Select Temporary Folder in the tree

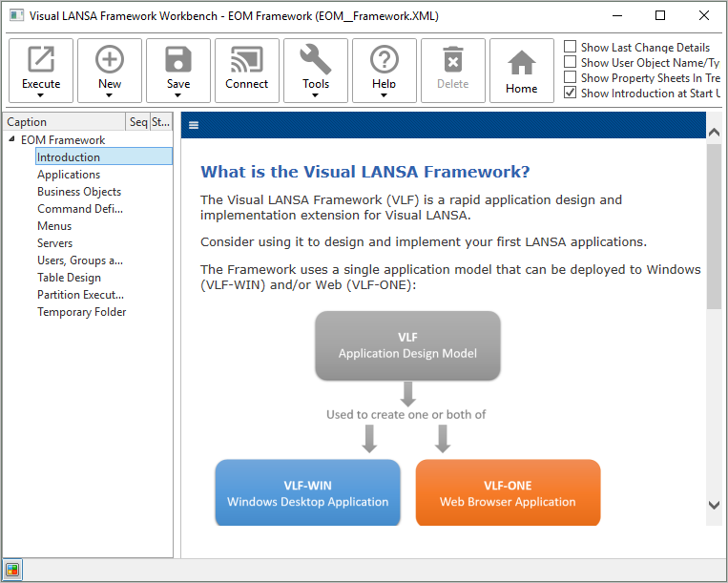click(81, 312)
